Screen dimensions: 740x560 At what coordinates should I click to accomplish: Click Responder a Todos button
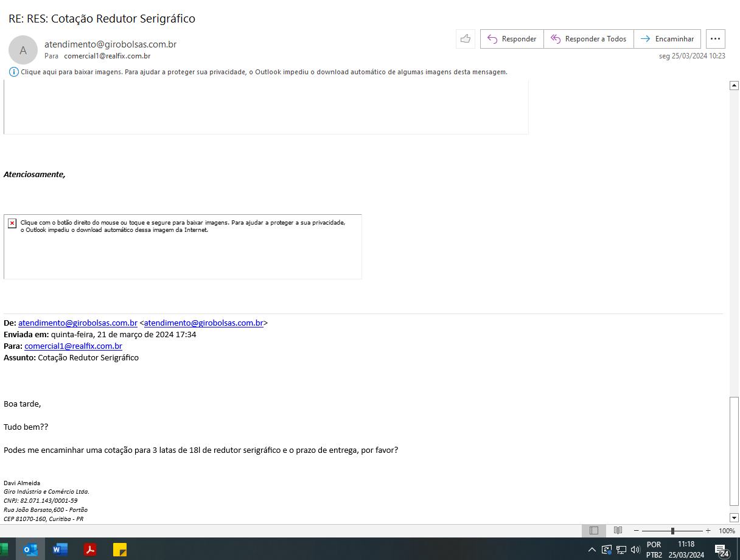coord(588,39)
